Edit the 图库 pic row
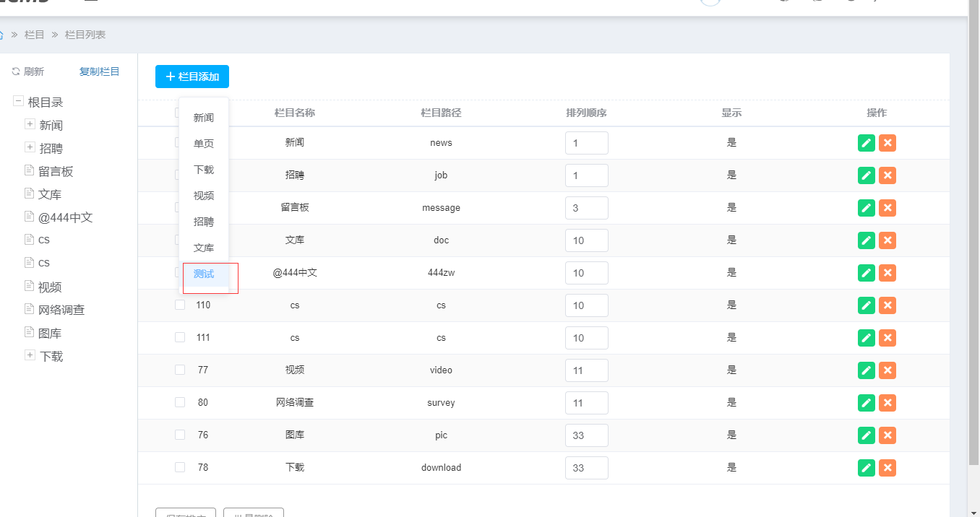The image size is (980, 517). tap(867, 435)
